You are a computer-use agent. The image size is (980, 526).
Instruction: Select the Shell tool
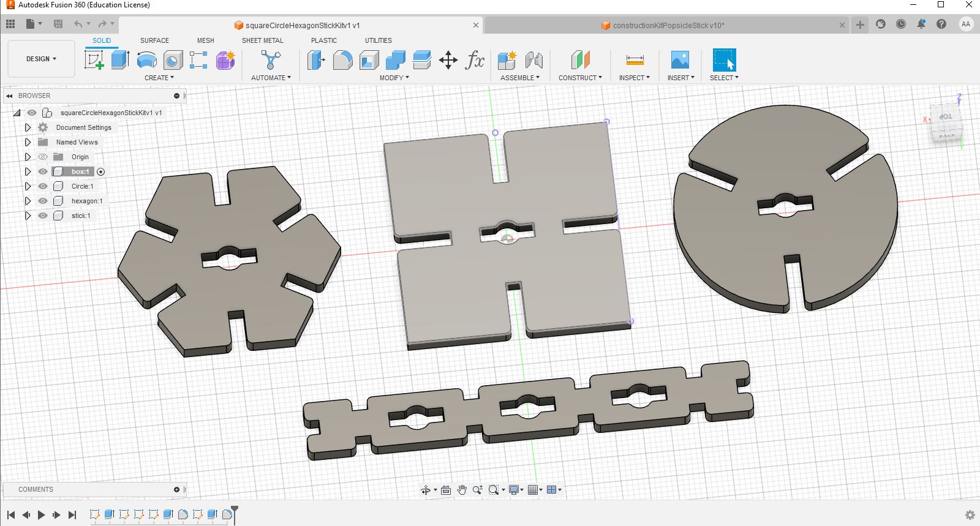[369, 60]
